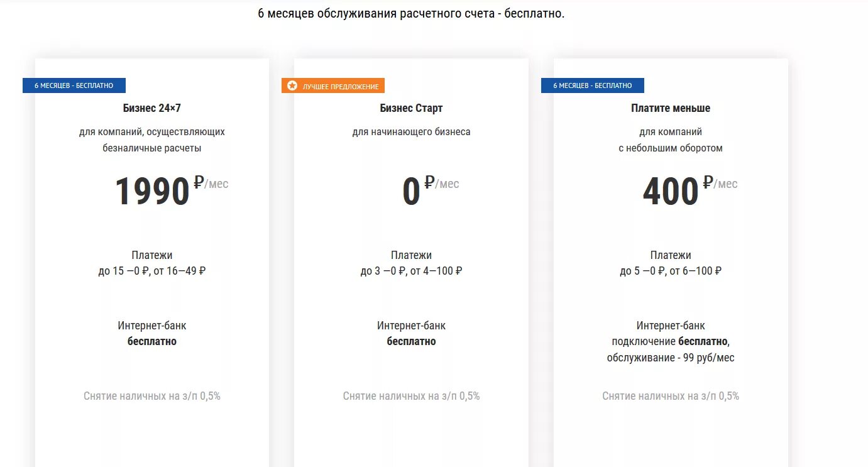Click the 400 monthly price

[x=671, y=192]
